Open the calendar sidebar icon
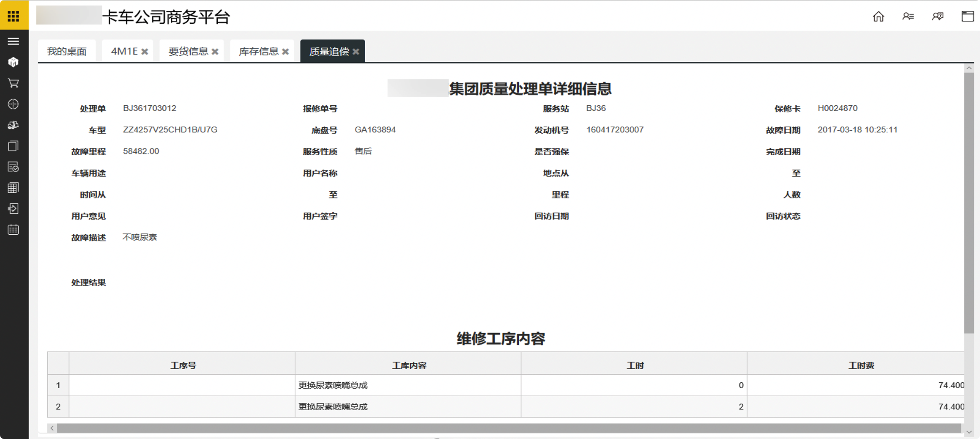 (x=14, y=230)
